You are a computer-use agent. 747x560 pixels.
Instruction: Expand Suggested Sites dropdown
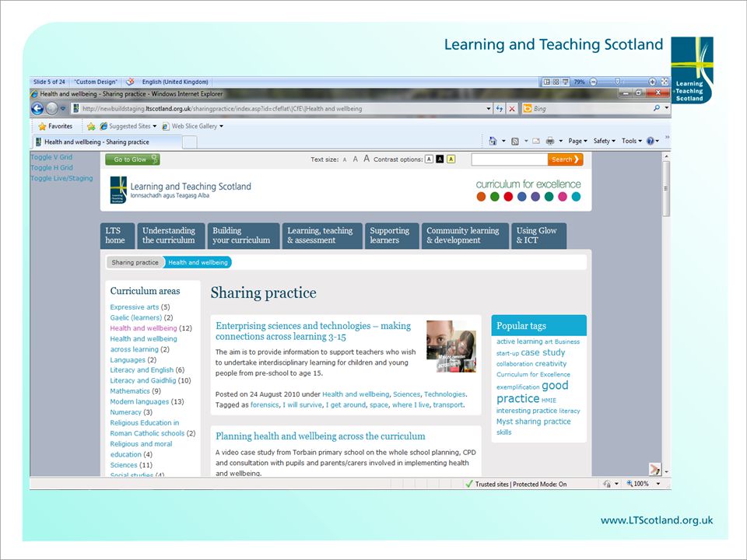coord(154,126)
